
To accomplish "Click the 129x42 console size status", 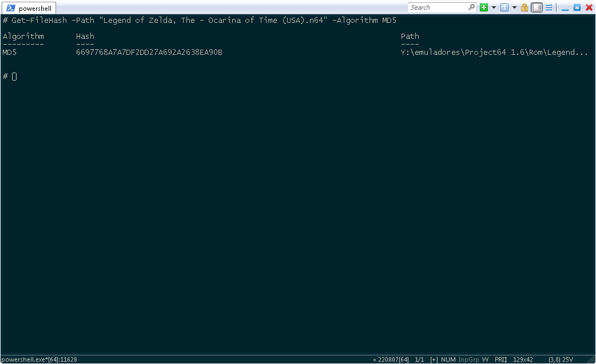I will (x=523, y=359).
